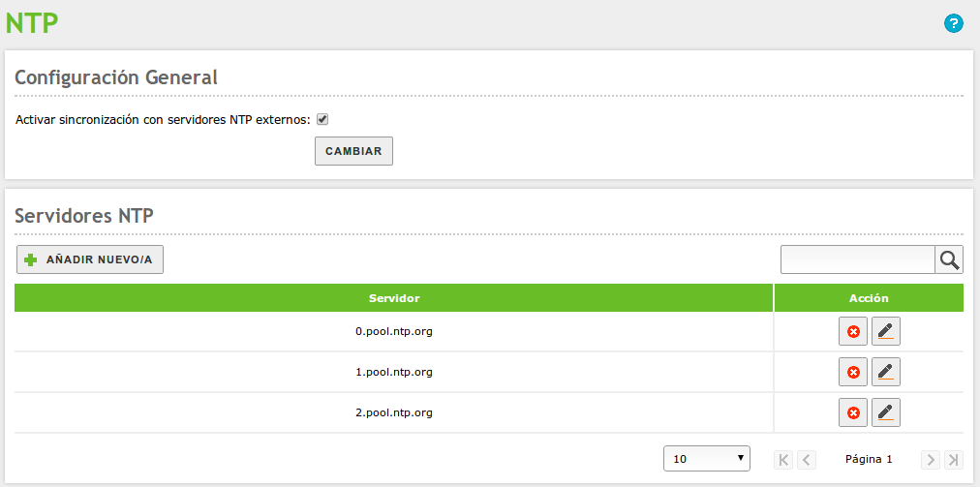The width and height of the screenshot is (980, 487).
Task: Click the Servidores NTP heading
Action: click(x=83, y=216)
